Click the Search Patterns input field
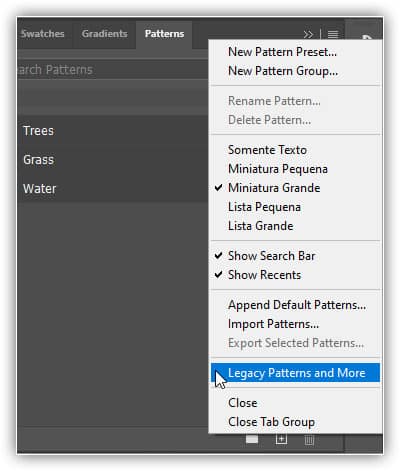Image resolution: width=400 pixels, height=471 pixels. (x=113, y=70)
